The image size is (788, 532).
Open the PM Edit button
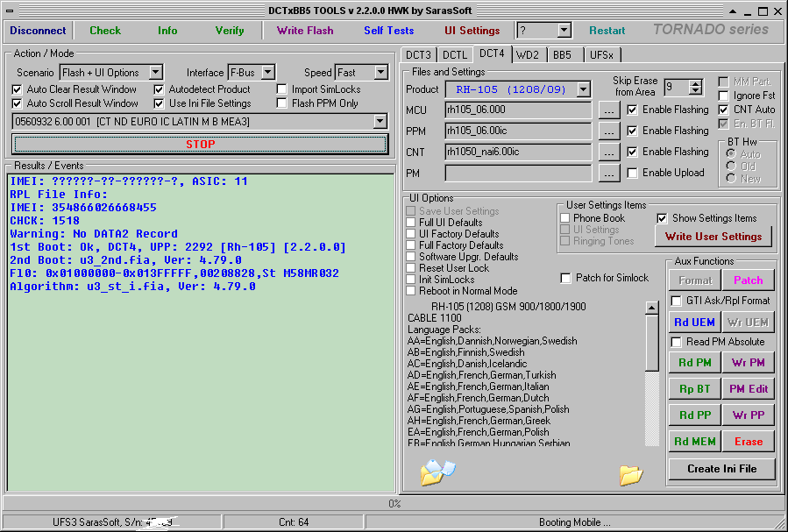tap(748, 389)
